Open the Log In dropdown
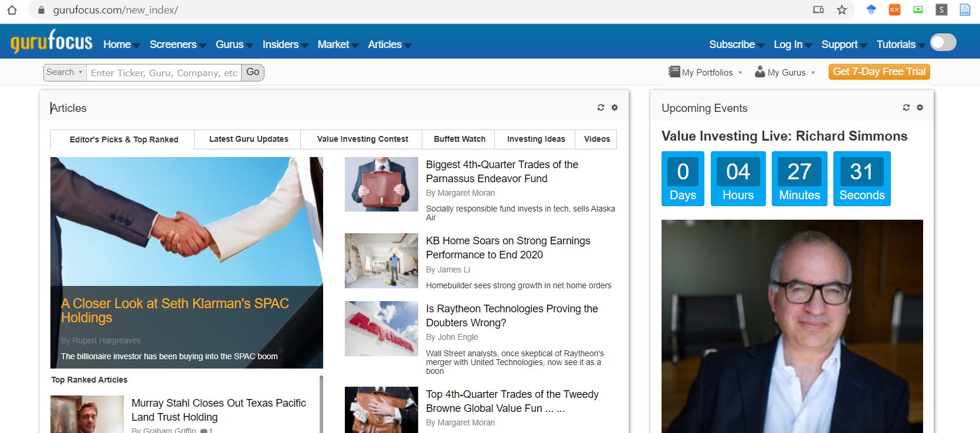 pyautogui.click(x=792, y=45)
